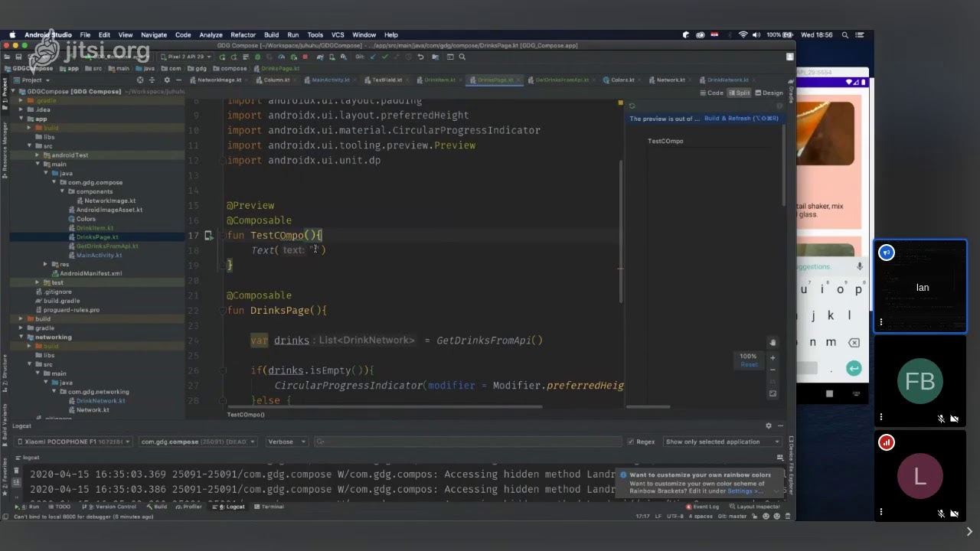Click the preview refresh icon

(x=632, y=106)
